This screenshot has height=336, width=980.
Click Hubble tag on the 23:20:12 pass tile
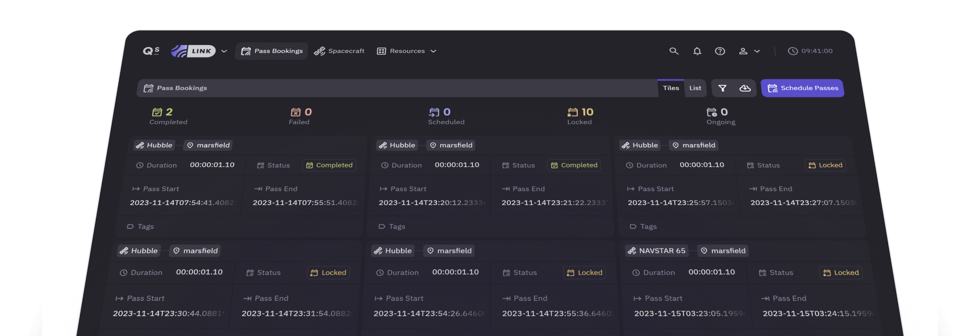click(x=397, y=145)
